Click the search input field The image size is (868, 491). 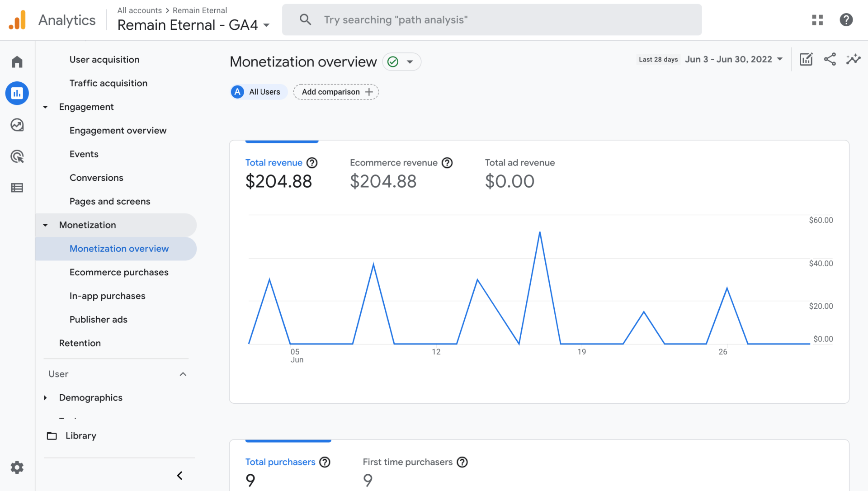click(x=492, y=20)
